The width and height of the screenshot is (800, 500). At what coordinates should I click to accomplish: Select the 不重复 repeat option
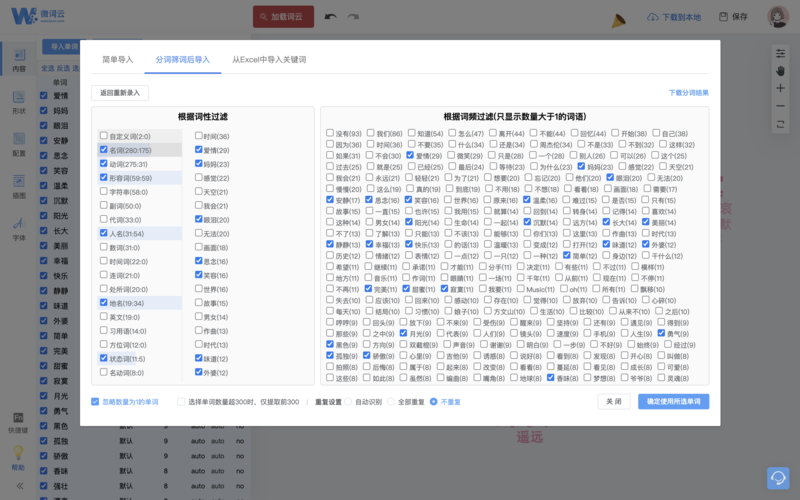pos(433,402)
